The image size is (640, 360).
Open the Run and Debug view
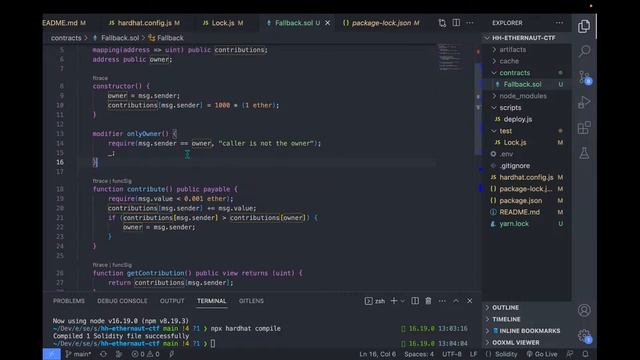tap(584, 102)
